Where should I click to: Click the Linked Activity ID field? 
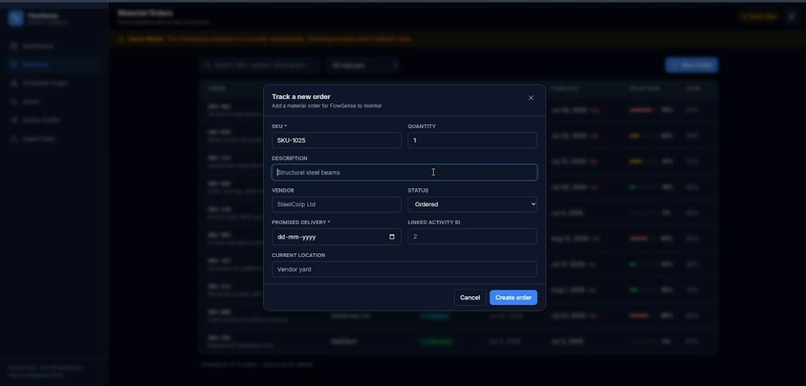tap(472, 237)
